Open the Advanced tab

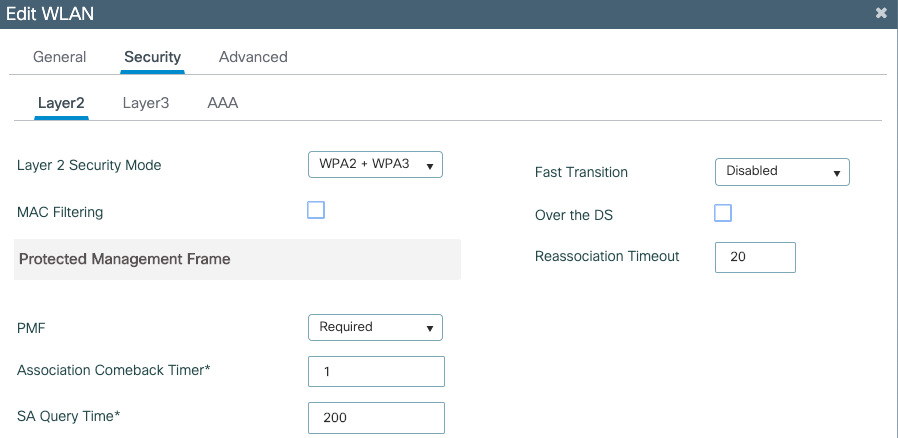253,57
